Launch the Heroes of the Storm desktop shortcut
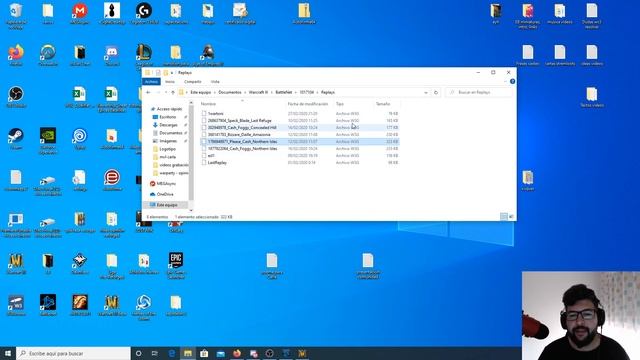Viewport: 640px width, 360px height. (144, 307)
